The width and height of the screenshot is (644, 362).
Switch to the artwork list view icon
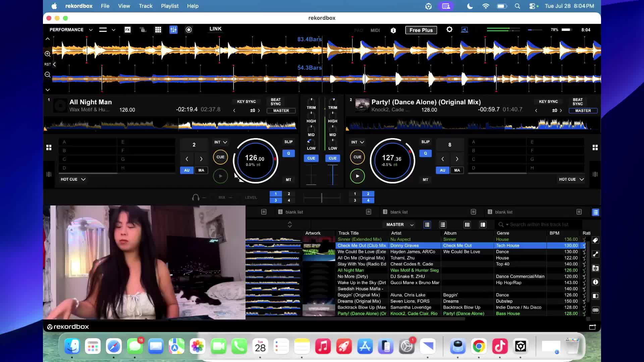click(443, 225)
